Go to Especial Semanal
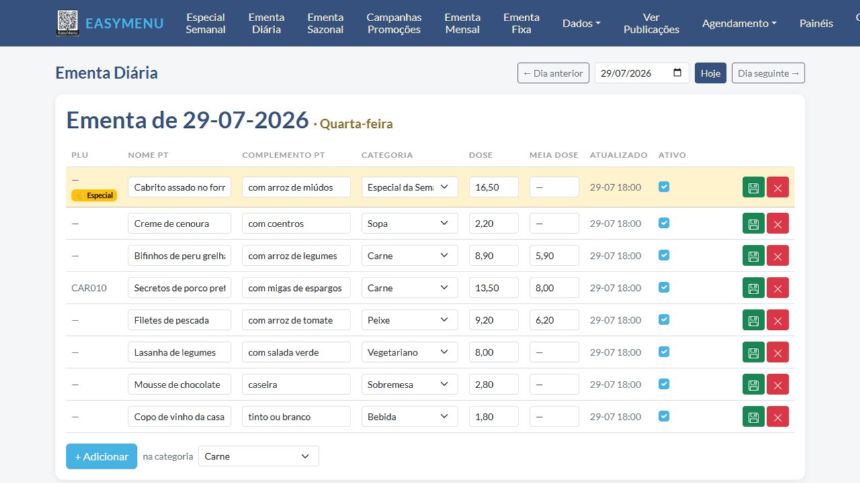Image resolution: width=860 pixels, height=483 pixels. click(x=205, y=23)
